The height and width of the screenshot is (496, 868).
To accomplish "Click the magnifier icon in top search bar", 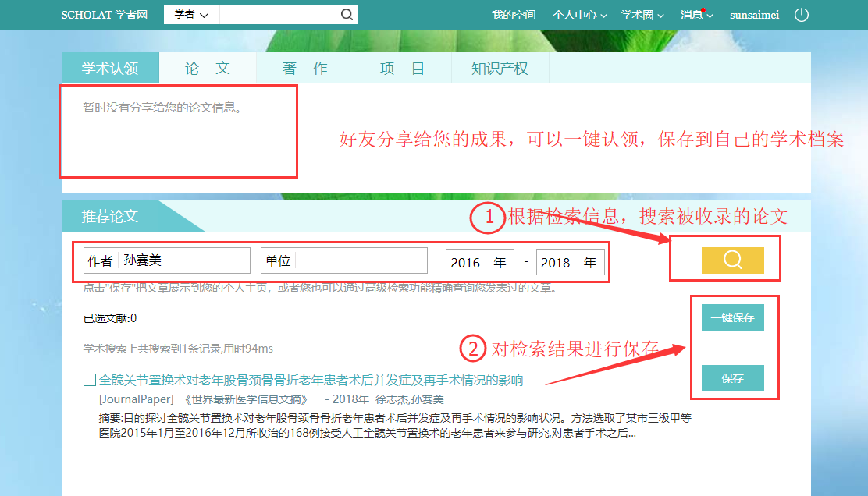I will pos(347,15).
